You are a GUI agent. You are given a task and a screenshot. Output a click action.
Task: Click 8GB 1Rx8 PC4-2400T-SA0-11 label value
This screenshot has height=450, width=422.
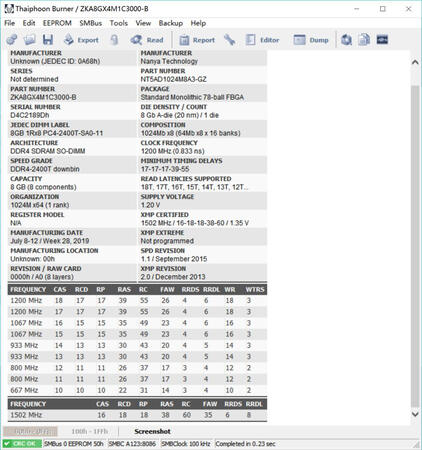tap(57, 133)
